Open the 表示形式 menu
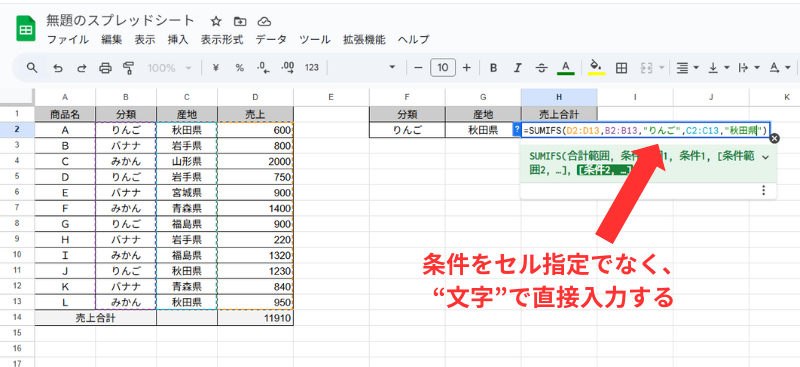 pyautogui.click(x=222, y=40)
